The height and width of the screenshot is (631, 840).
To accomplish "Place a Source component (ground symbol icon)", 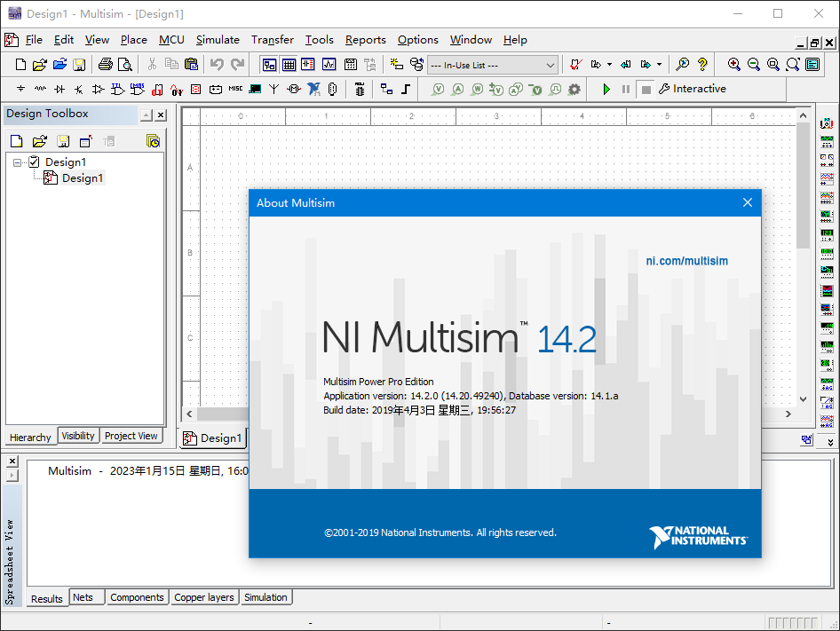I will [20, 89].
